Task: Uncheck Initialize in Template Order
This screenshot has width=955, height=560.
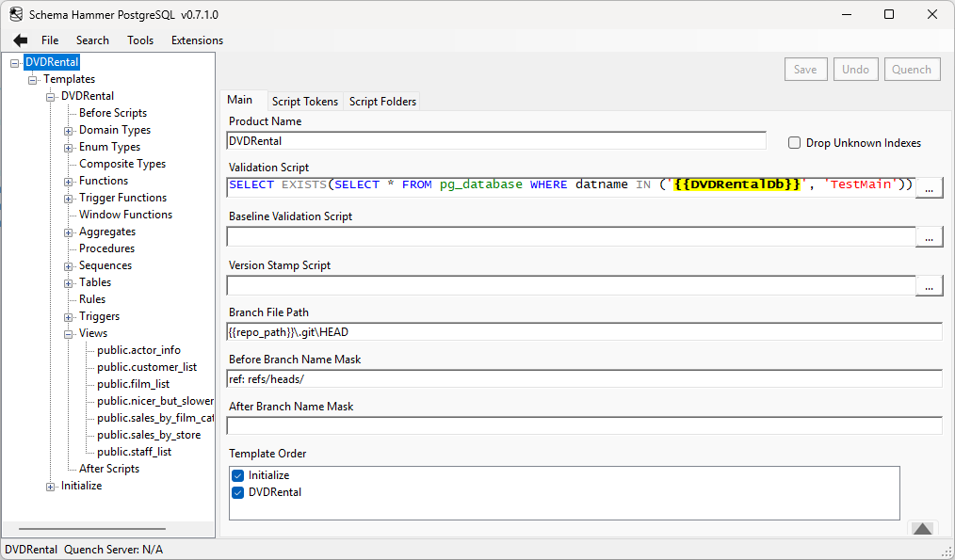Action: click(x=238, y=475)
